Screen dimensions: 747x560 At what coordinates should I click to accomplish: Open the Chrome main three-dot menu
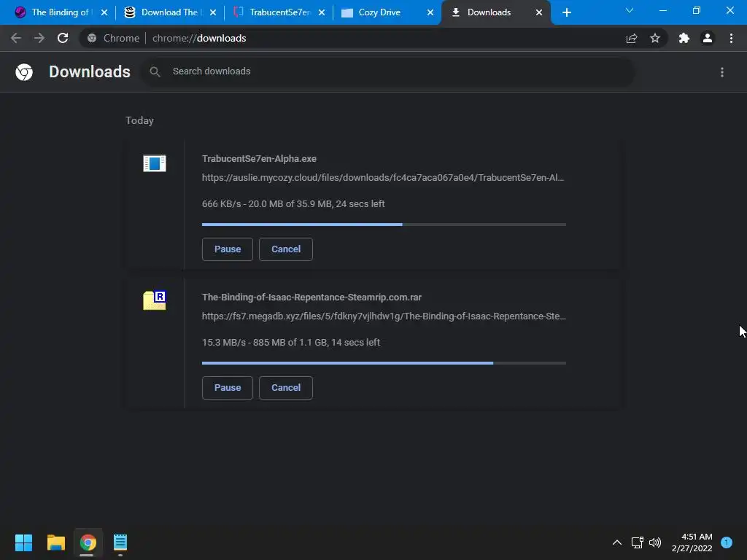pos(731,38)
